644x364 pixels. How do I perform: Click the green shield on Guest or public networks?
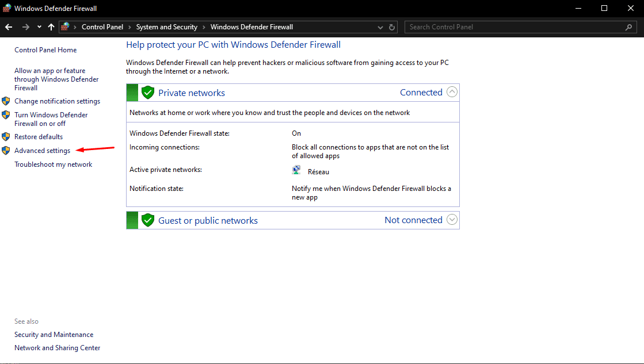point(148,220)
